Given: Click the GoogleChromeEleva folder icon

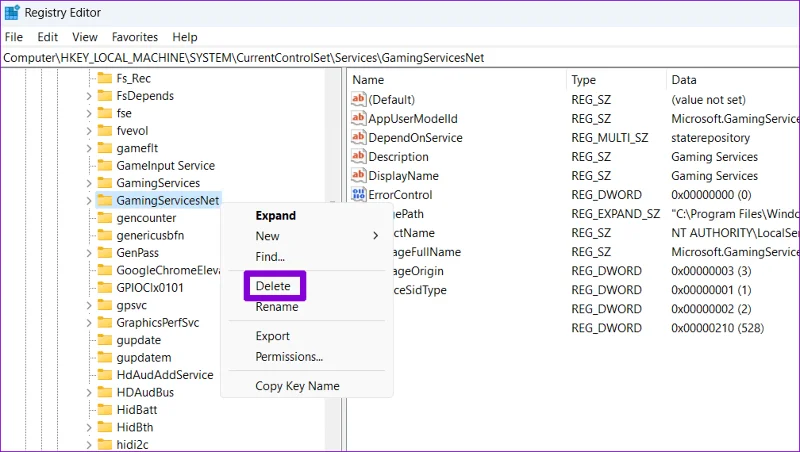Looking at the screenshot, I should click(105, 270).
